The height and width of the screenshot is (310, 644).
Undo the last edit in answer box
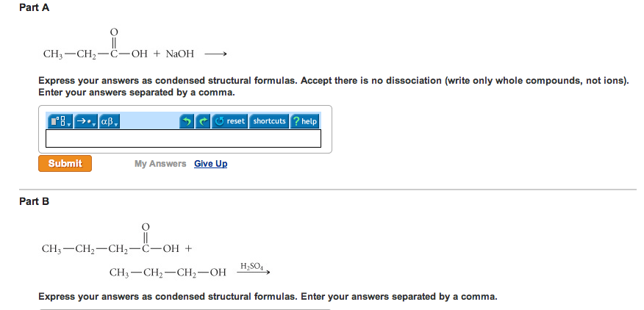[x=187, y=121]
